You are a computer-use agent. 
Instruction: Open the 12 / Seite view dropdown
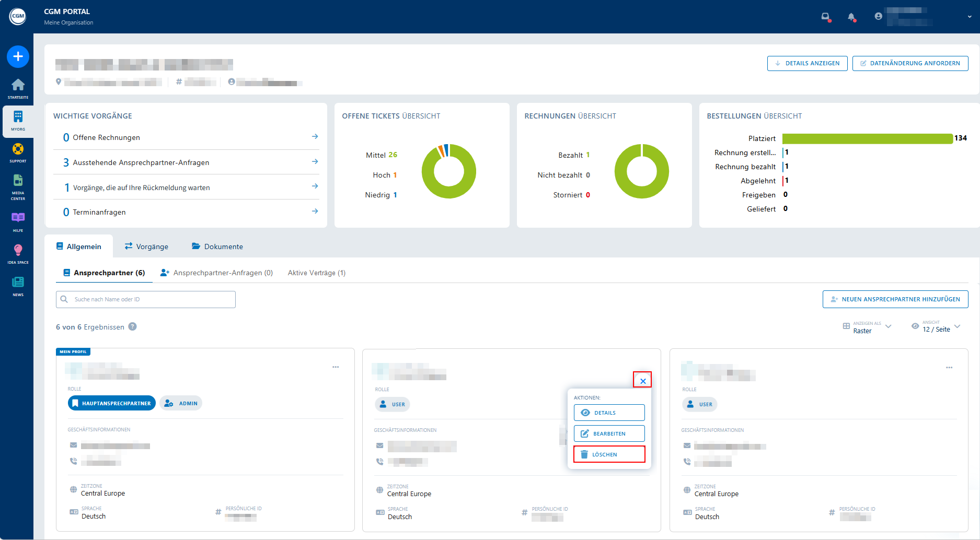[936, 326]
